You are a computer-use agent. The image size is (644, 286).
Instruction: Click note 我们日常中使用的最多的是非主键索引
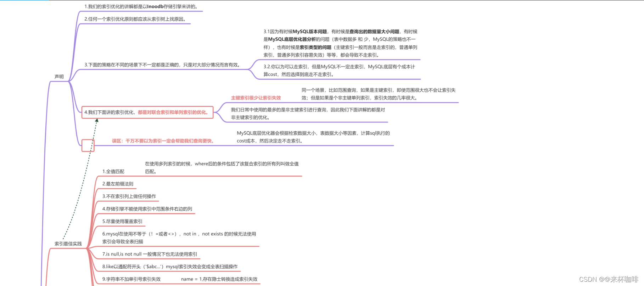coord(308,114)
